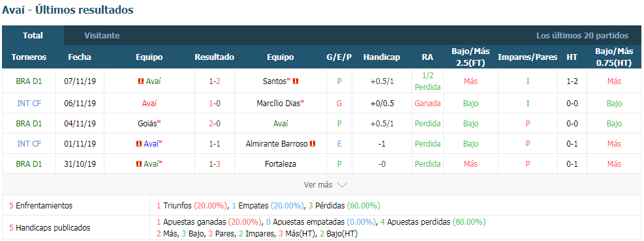
Task: Open the Fortaleza team link
Action: (281, 164)
